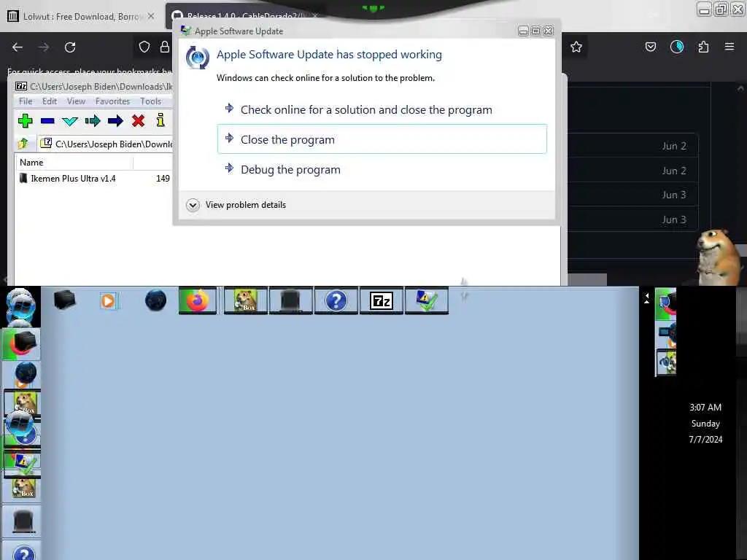Click the black cube icon in horizontal taskbar
Image resolution: width=747 pixels, height=560 pixels.
tap(65, 300)
